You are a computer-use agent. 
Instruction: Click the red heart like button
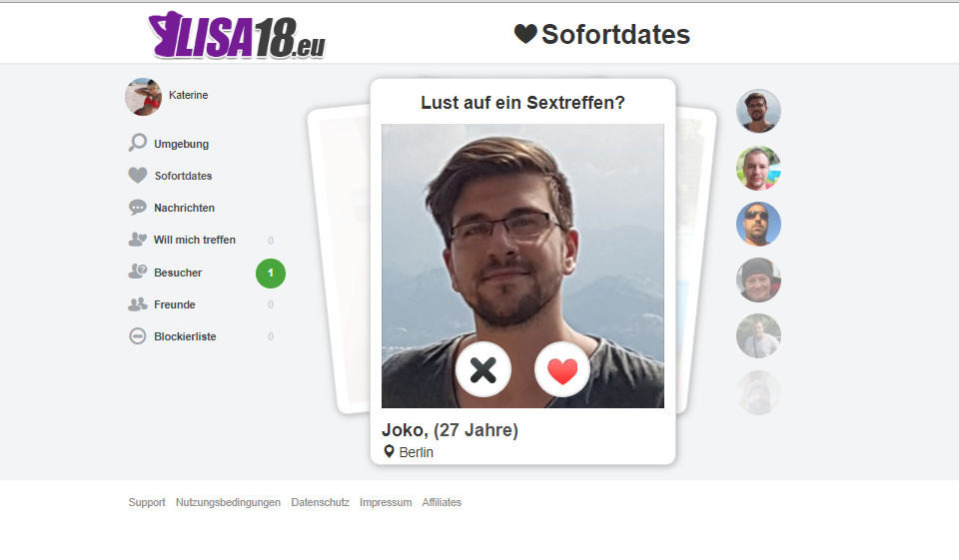(x=562, y=370)
